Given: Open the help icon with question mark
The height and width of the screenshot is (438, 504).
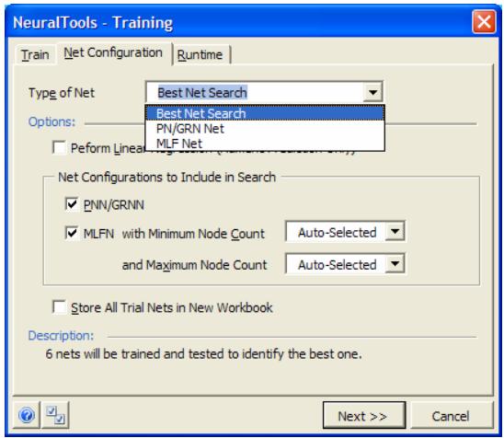Looking at the screenshot, I should point(27,415).
